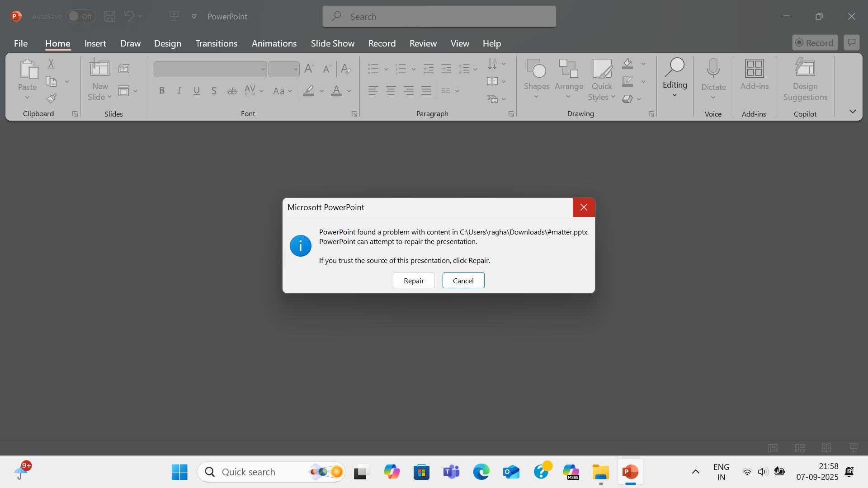Click Start From Beginning slideshow icon

pos(174,16)
